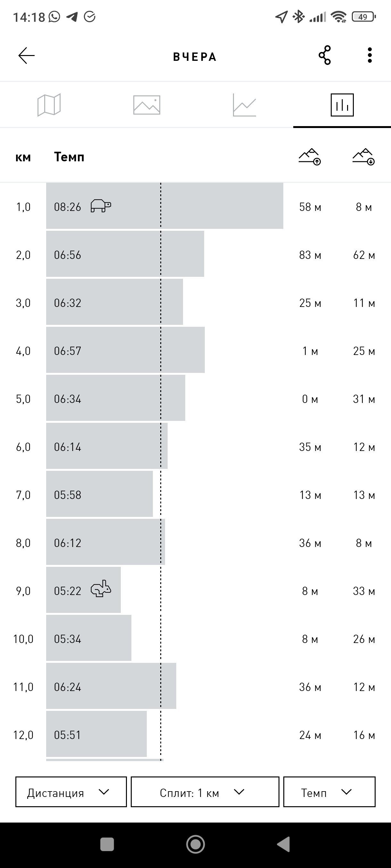Tap the км column header

coord(23,158)
